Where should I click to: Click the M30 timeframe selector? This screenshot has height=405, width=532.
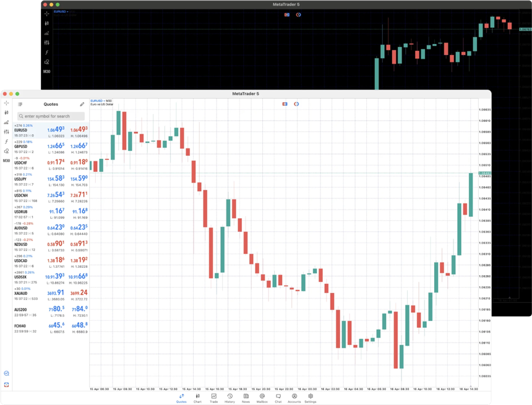click(x=6, y=160)
